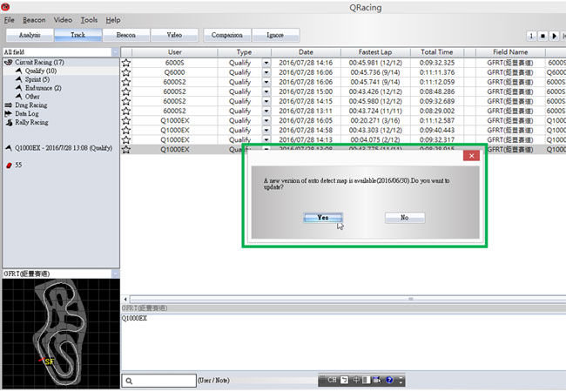Switch to the Beacon toolbar tab
Viewport: 566px width, 392px height.
tap(126, 35)
